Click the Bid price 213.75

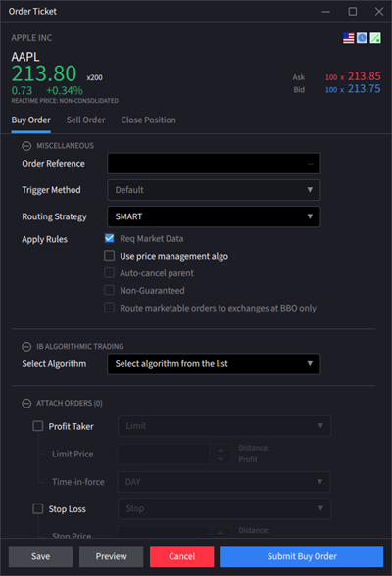[x=365, y=89]
